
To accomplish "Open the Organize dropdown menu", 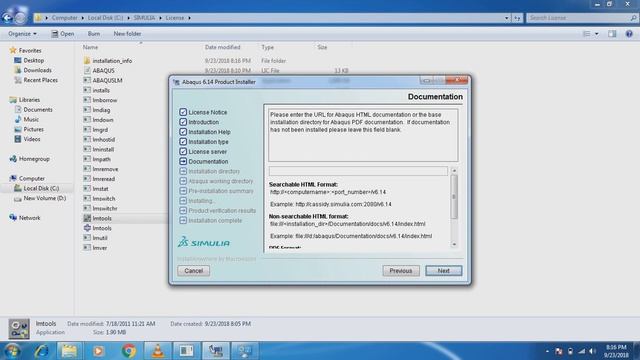I will (x=22, y=33).
